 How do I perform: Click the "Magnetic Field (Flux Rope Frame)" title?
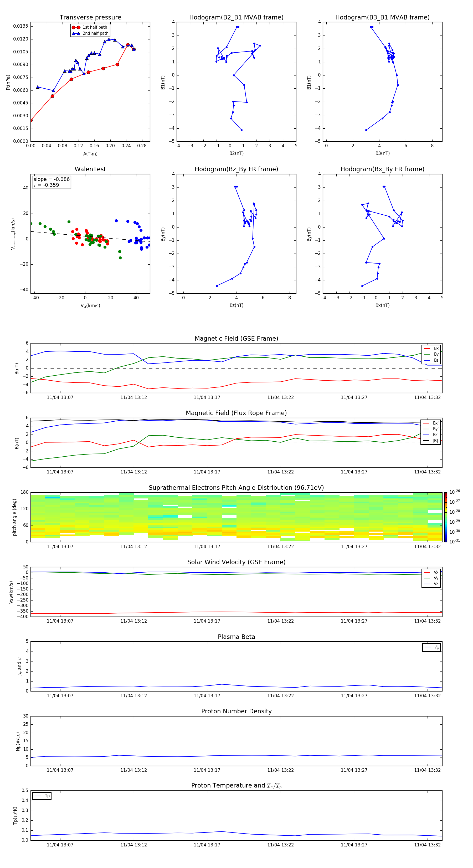click(x=236, y=413)
